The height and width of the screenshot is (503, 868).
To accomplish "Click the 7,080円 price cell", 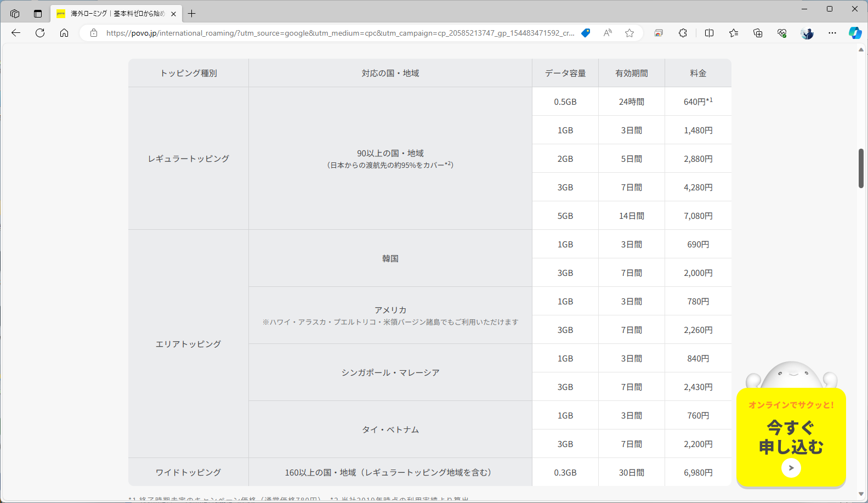I will click(698, 216).
